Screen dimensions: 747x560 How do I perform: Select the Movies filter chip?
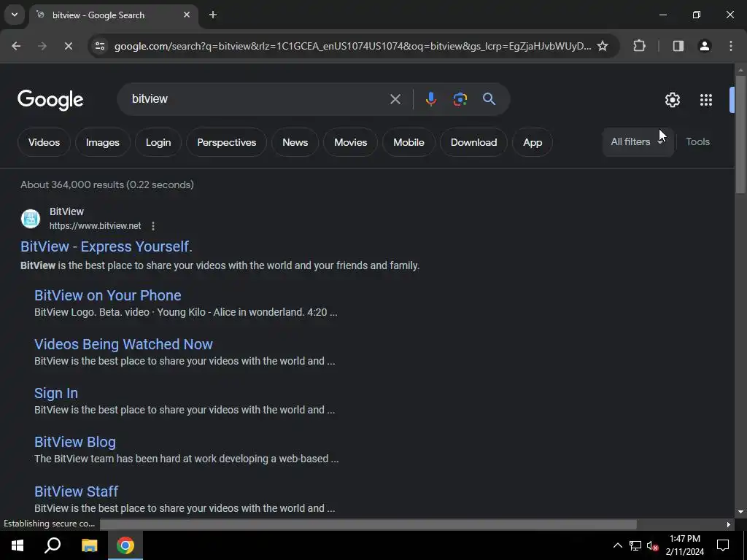(x=350, y=142)
